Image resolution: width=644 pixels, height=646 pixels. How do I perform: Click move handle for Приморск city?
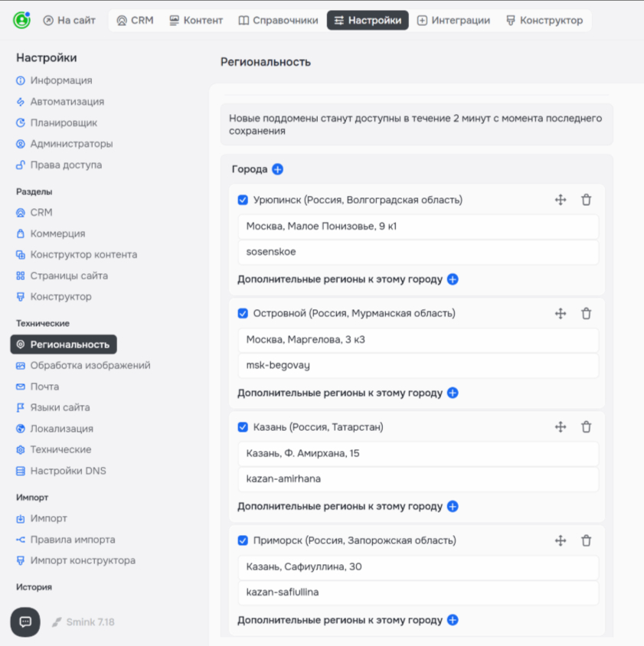pos(560,540)
